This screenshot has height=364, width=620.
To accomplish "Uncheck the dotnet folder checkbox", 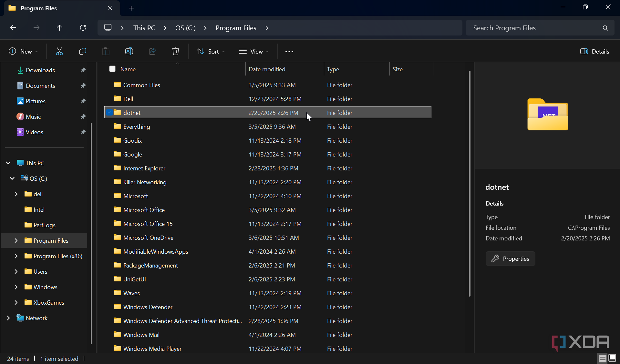I will (x=109, y=112).
